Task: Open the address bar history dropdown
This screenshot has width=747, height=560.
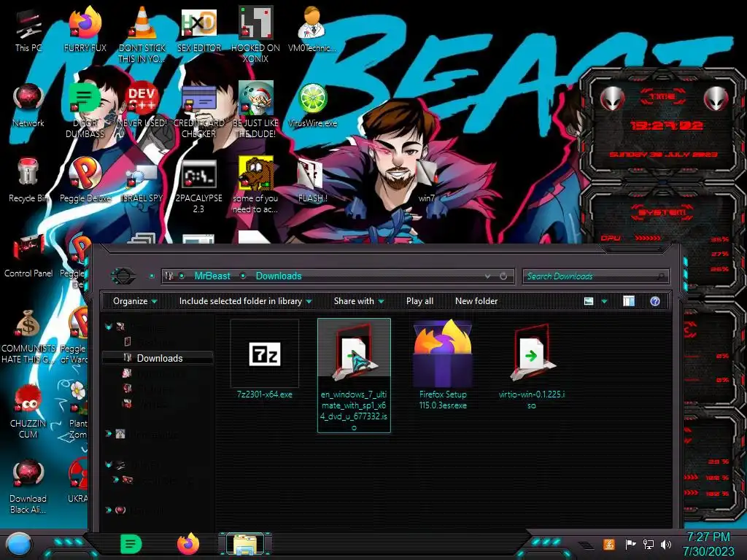Action: (487, 276)
